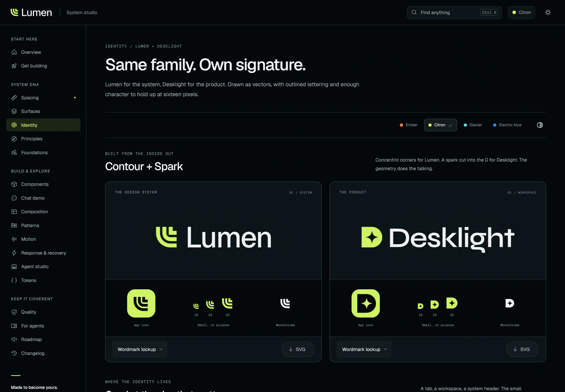
Task: Select the Glacier accent option
Action: click(x=473, y=125)
